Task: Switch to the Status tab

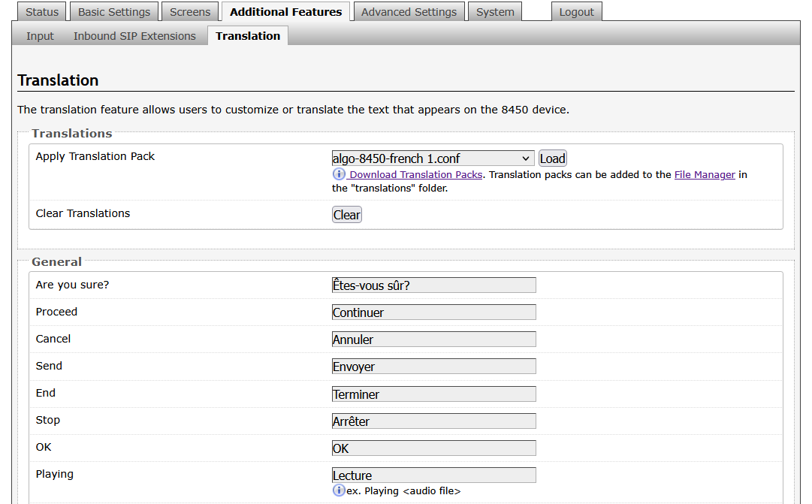Action: pyautogui.click(x=42, y=12)
